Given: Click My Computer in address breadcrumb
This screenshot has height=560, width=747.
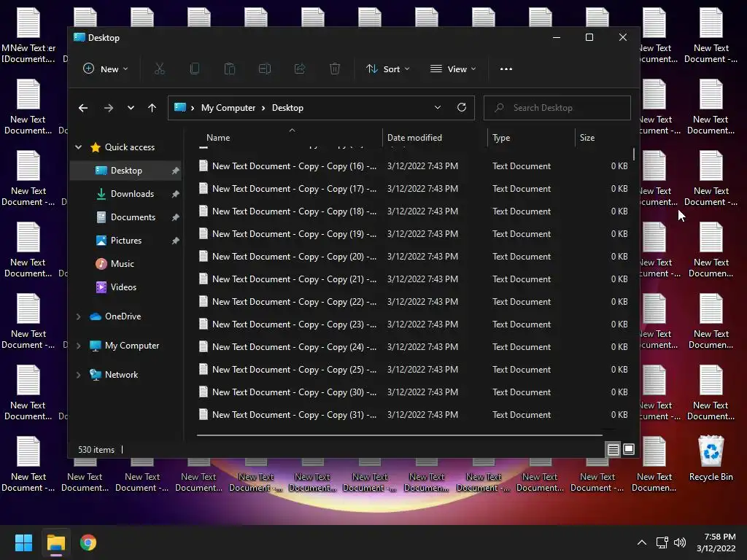Looking at the screenshot, I should point(228,108).
